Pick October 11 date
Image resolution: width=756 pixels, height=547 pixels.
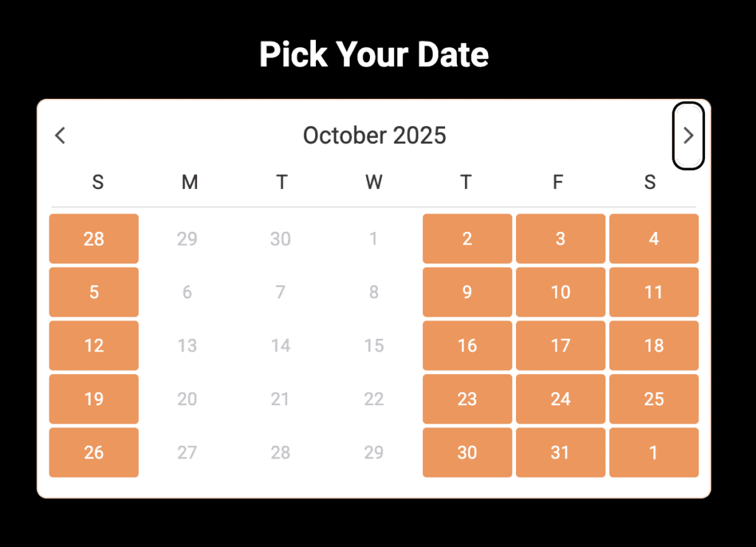654,292
